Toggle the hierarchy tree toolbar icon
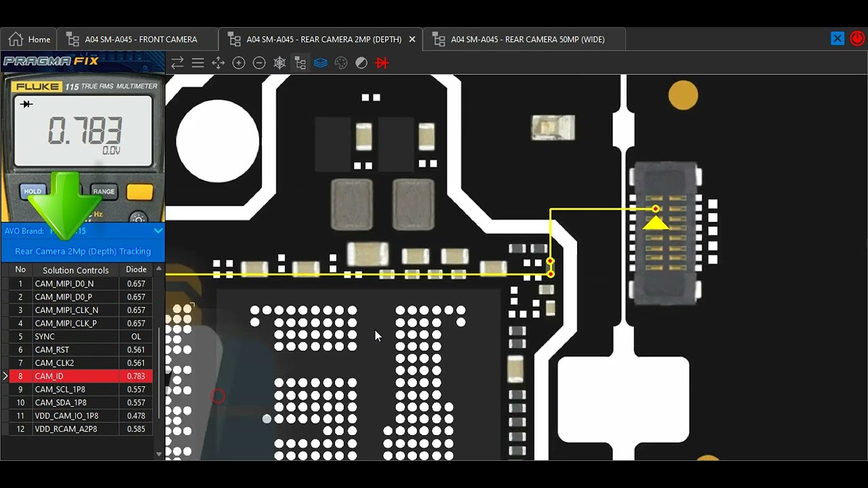The image size is (868, 488). click(300, 63)
